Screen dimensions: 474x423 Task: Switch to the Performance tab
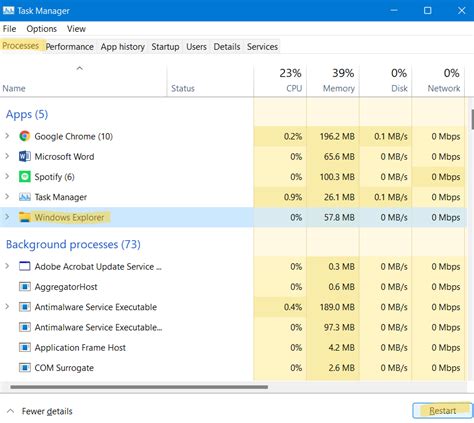point(69,47)
